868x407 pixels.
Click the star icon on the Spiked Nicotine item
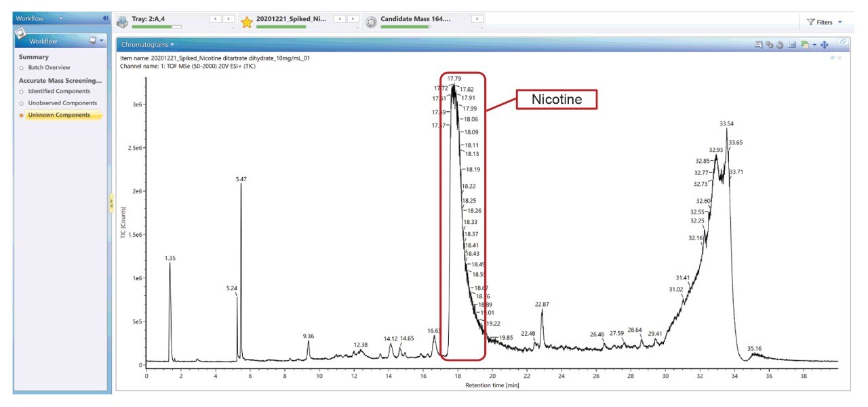coord(248,20)
